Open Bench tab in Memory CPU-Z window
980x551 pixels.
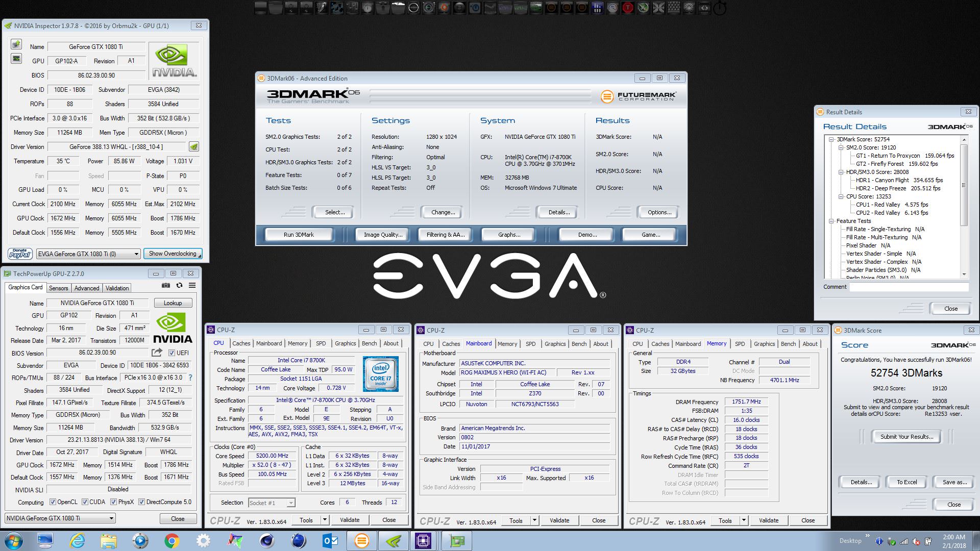(788, 344)
